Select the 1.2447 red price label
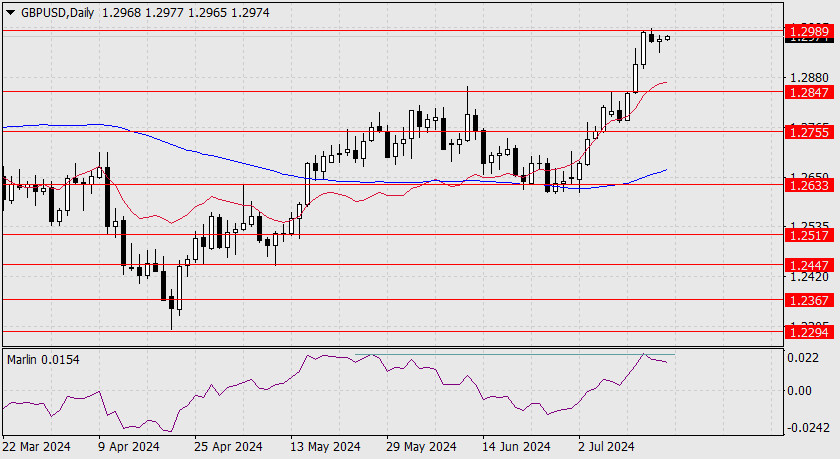This screenshot has height=459, width=840. coord(809,265)
